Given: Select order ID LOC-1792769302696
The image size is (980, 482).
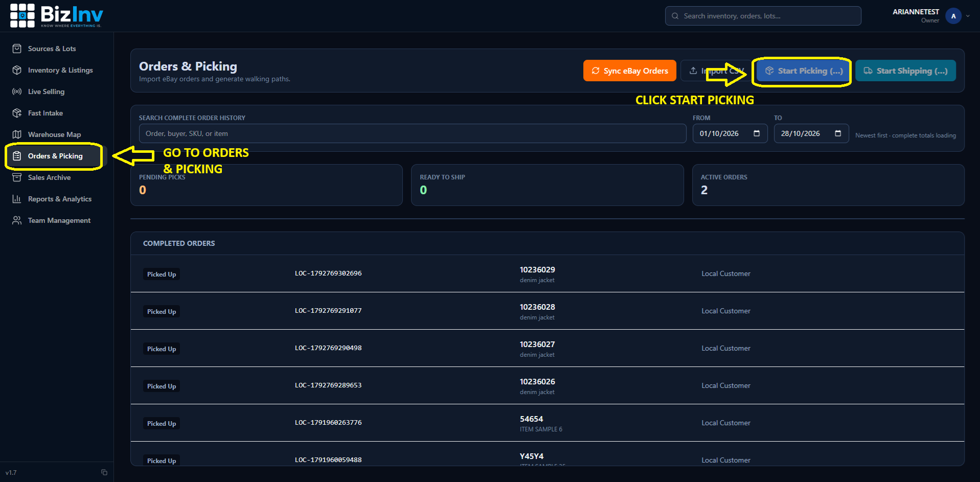Looking at the screenshot, I should (328, 273).
